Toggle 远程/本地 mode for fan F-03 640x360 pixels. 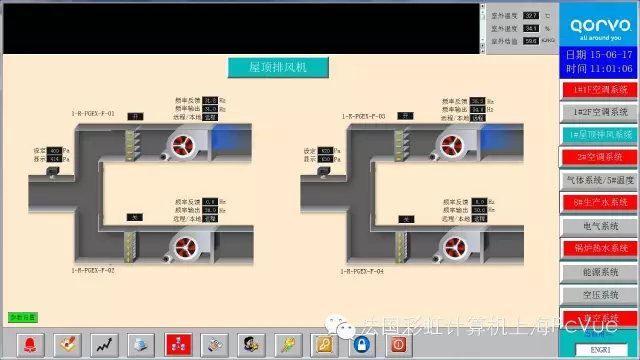[x=478, y=118]
